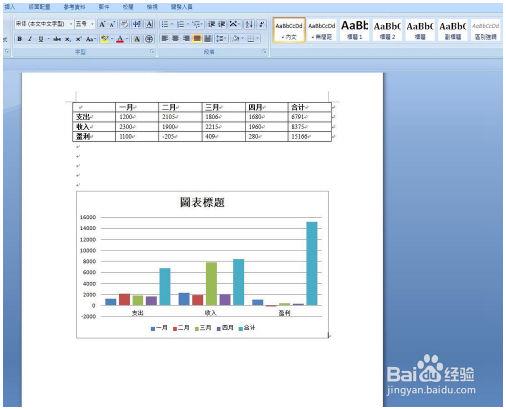The width and height of the screenshot is (506, 410).
Task: Show paragraph marks icon
Action: point(261,24)
